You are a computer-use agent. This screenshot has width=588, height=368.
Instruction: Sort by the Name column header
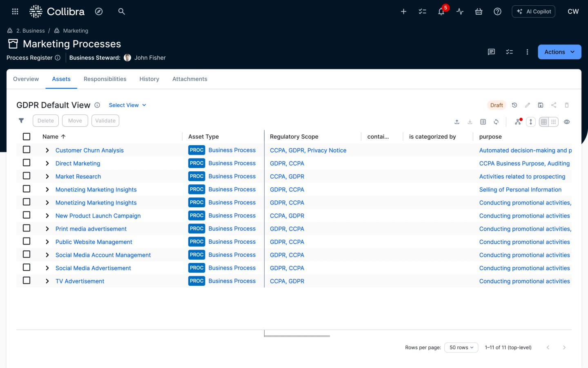tap(51, 137)
